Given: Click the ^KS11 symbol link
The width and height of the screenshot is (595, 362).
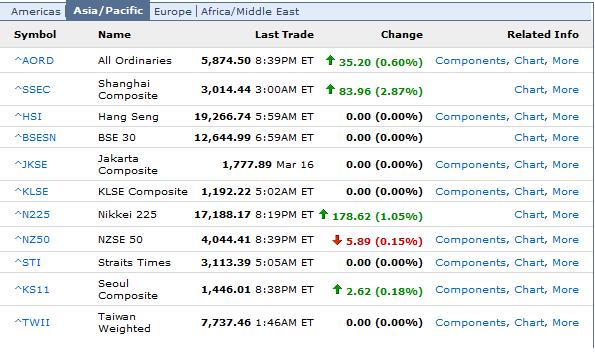Looking at the screenshot, I should (32, 290).
